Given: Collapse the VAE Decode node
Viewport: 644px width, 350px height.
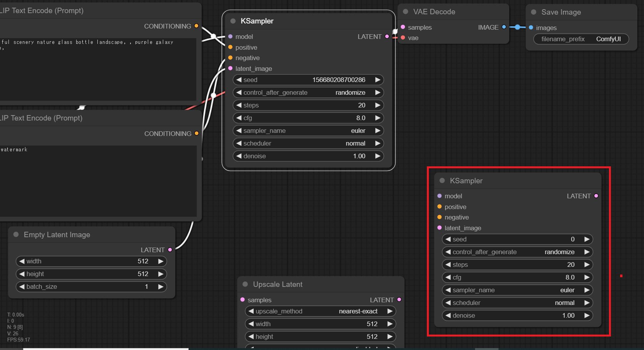Looking at the screenshot, I should [x=405, y=12].
